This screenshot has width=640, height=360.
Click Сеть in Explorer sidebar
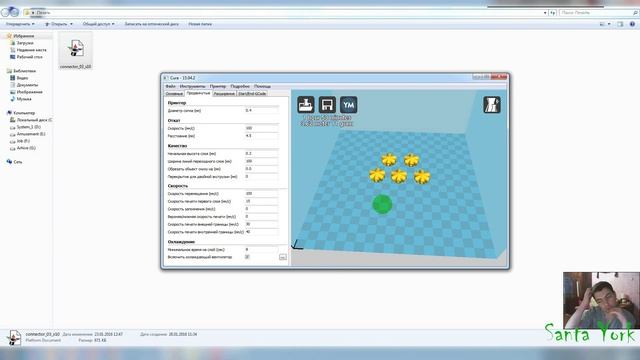[x=18, y=162]
